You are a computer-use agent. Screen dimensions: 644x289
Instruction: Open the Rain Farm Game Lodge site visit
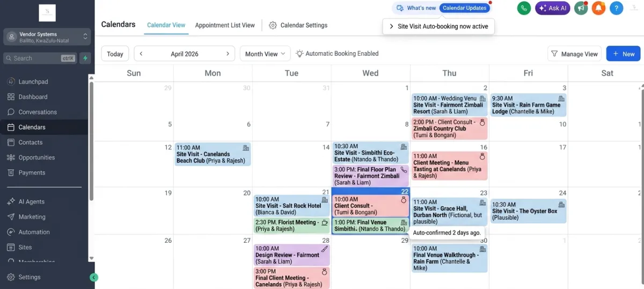pos(528,105)
